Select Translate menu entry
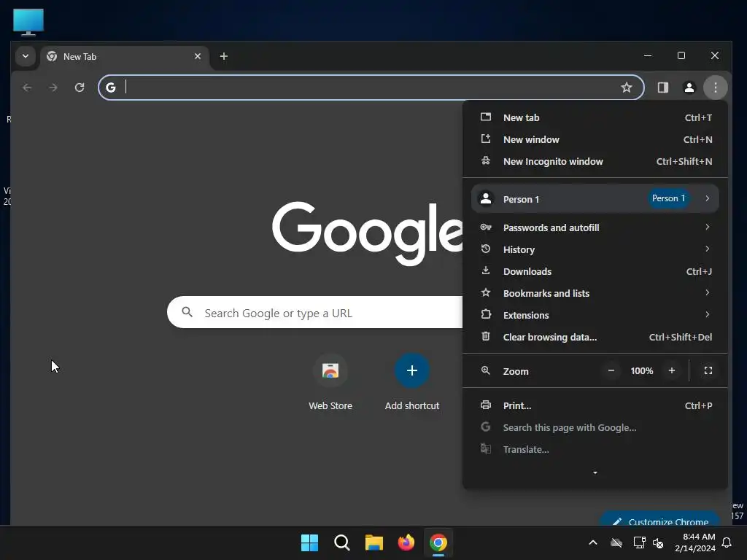Viewport: 747px width, 560px height. (595, 449)
